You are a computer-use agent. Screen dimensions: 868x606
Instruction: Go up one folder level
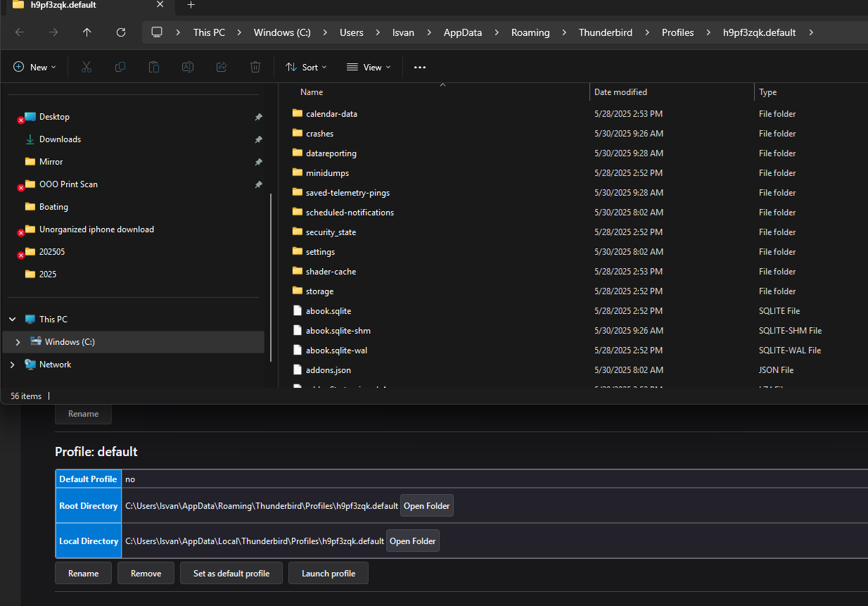pos(87,32)
